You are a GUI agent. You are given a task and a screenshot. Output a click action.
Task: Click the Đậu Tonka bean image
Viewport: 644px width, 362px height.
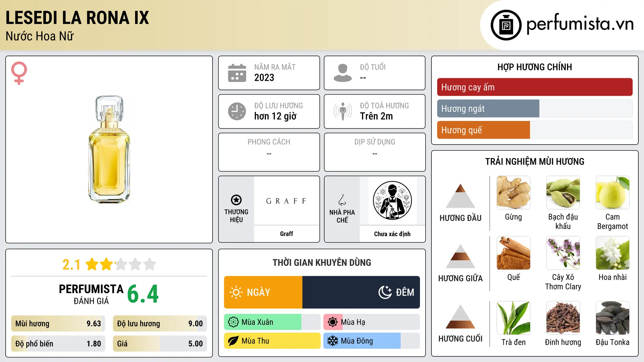coord(613,318)
